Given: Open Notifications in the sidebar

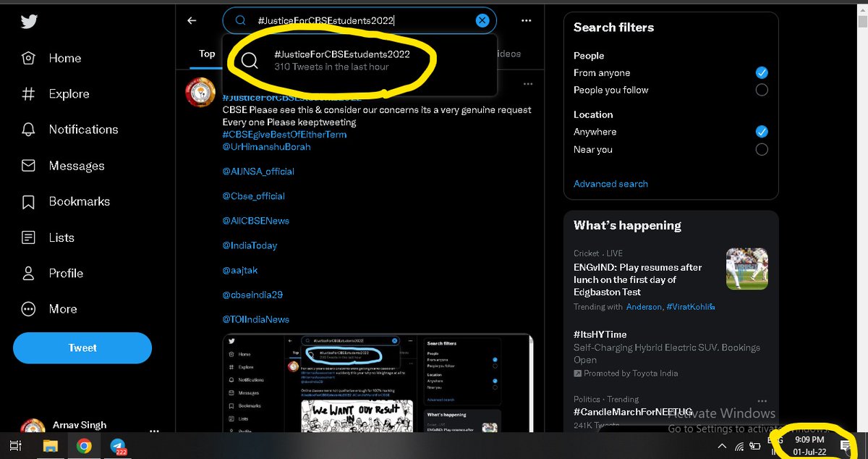Looking at the screenshot, I should point(70,130).
